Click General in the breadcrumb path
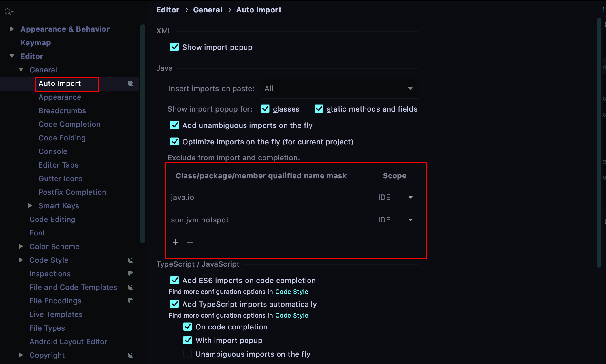This screenshot has width=606, height=364. [x=208, y=10]
